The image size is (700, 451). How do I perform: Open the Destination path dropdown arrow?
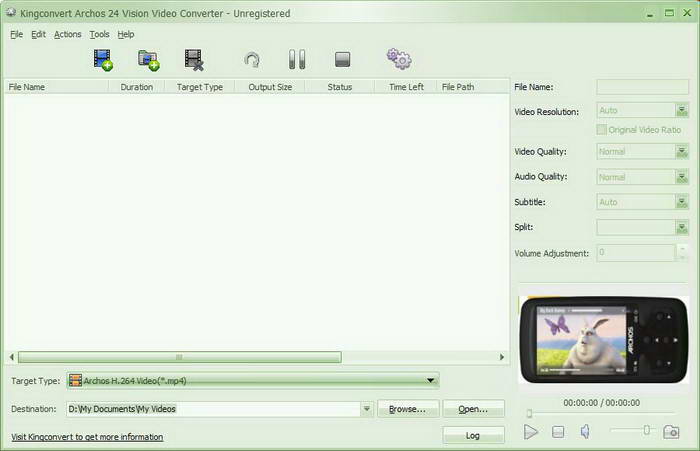coord(367,409)
